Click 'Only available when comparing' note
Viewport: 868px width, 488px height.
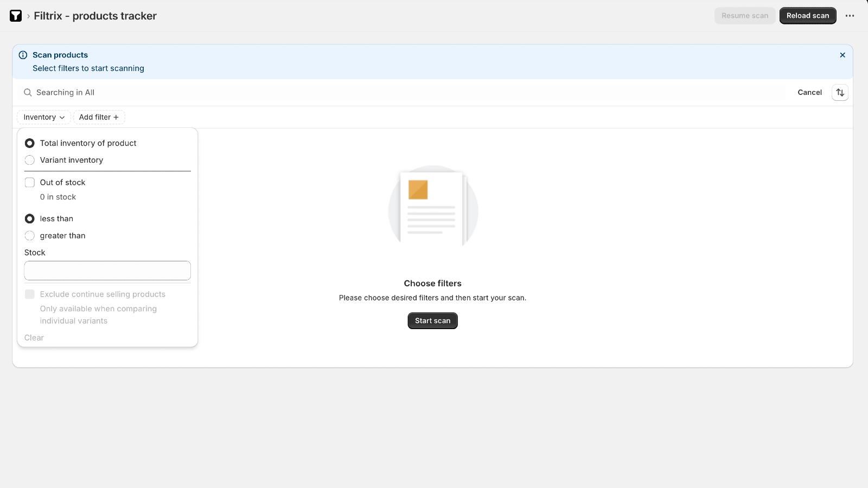(98, 314)
